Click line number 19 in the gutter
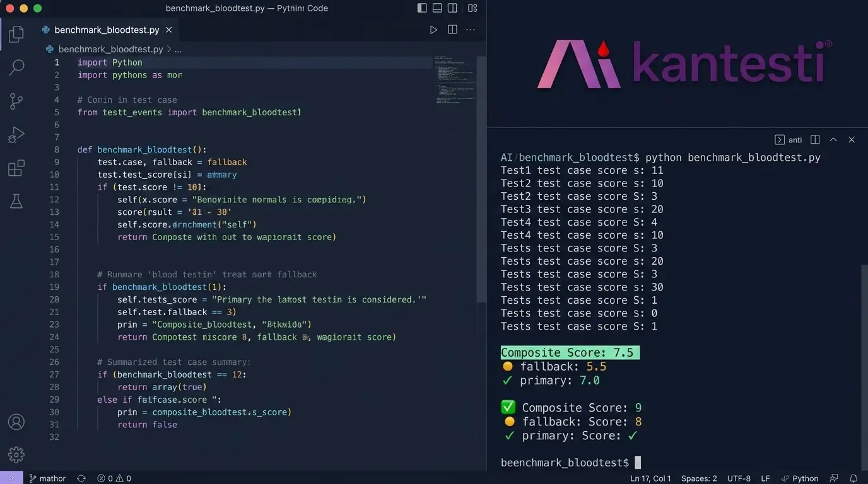The height and width of the screenshot is (484, 868). pos(54,287)
